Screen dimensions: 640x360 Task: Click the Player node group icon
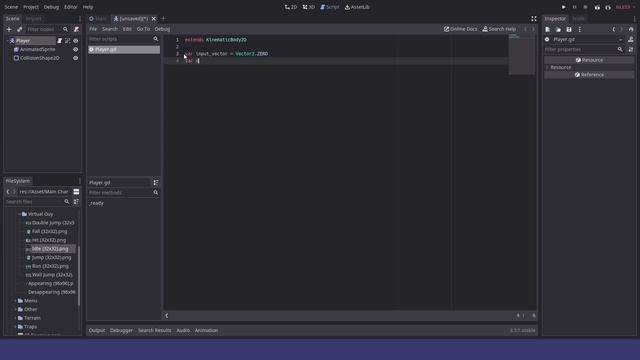67,41
